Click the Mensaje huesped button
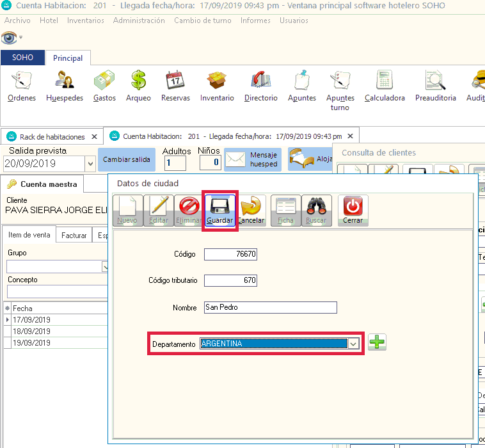The image size is (485, 448). 253,159
